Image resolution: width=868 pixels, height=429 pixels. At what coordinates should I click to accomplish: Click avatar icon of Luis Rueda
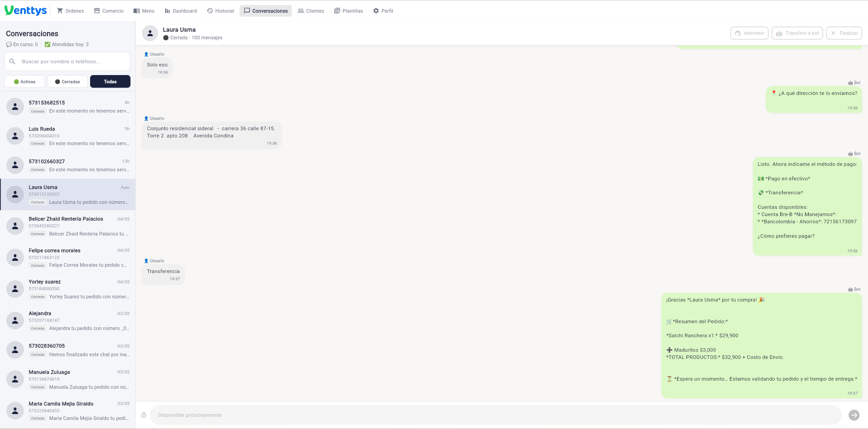tap(15, 136)
